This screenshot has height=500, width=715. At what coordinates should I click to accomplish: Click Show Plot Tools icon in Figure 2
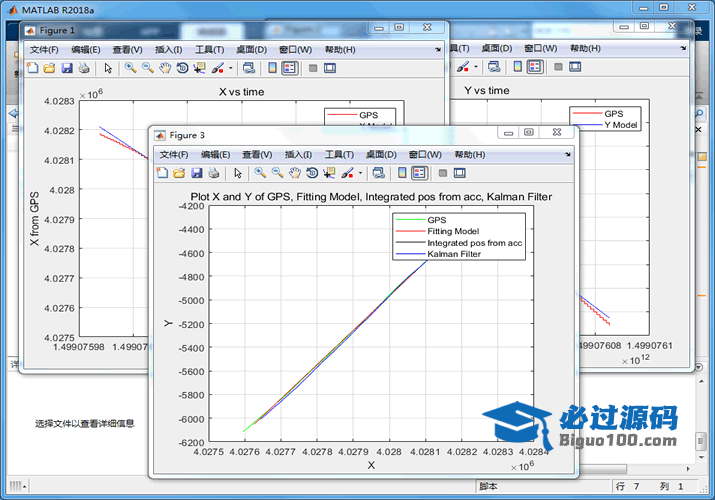point(575,67)
